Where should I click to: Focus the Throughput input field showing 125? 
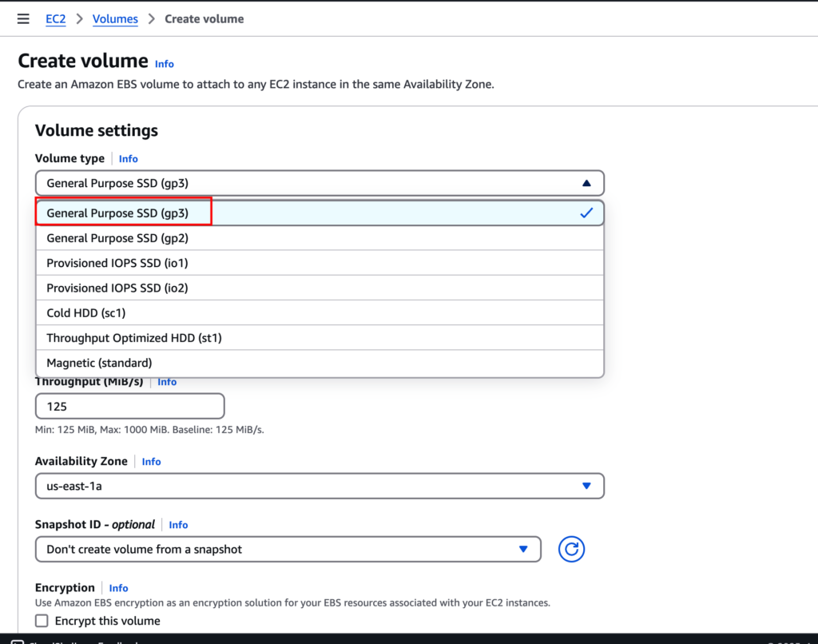point(130,406)
